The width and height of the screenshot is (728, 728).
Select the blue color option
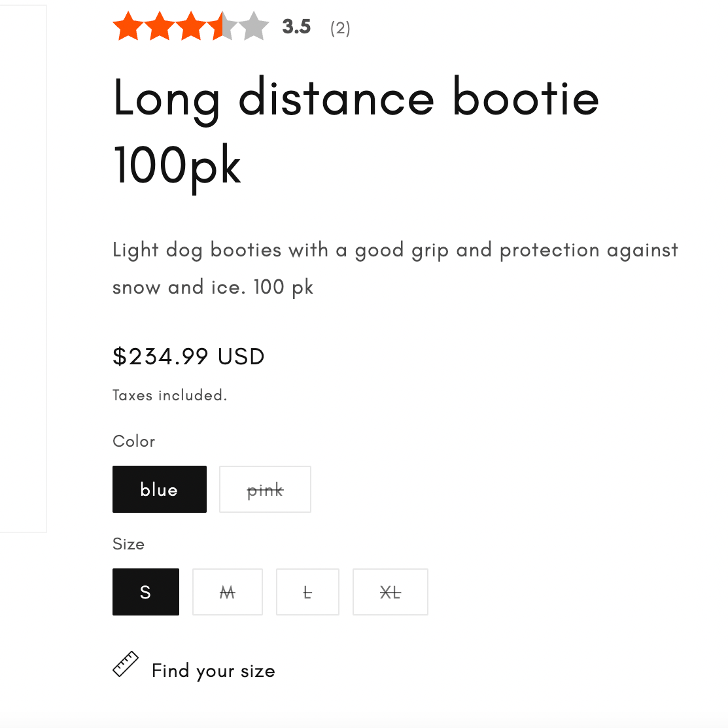coord(160,489)
